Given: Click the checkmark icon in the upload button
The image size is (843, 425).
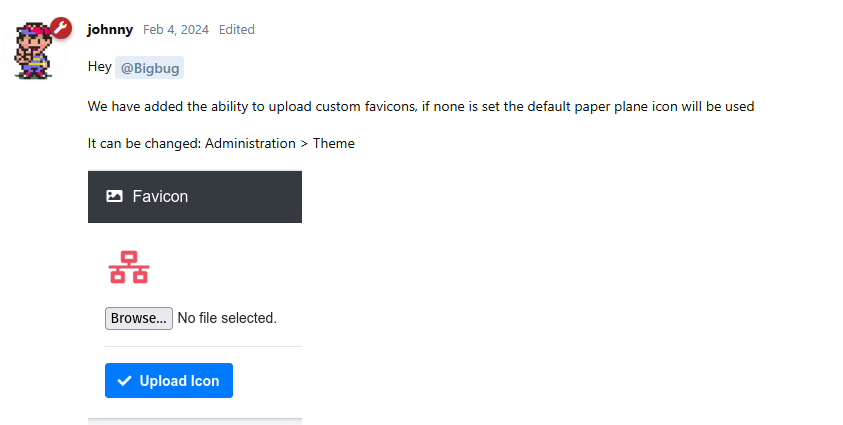Looking at the screenshot, I should [x=124, y=381].
